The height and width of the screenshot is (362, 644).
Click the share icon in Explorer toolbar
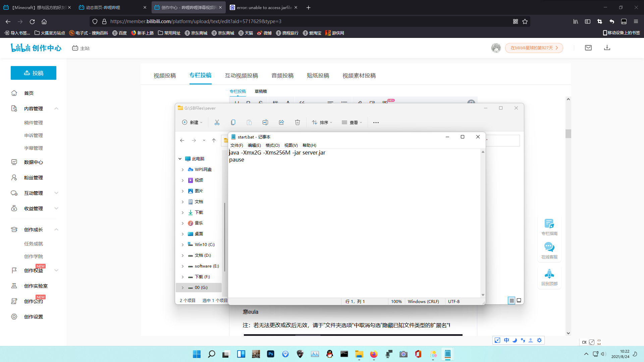[281, 122]
